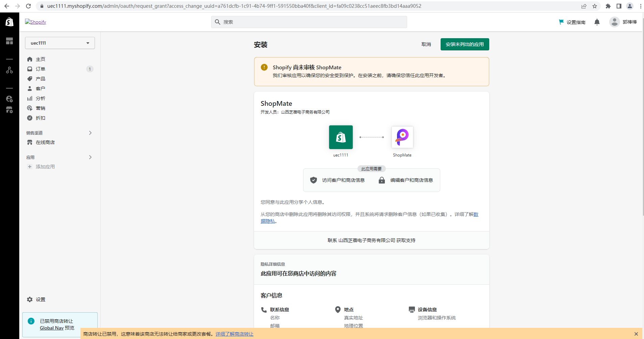Click the Global Nav link
Image resolution: width=644 pixels, height=339 pixels.
pos(52,328)
